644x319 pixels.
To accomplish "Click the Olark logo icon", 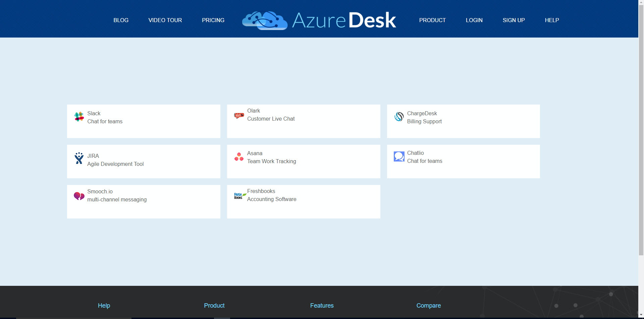I will click(239, 116).
